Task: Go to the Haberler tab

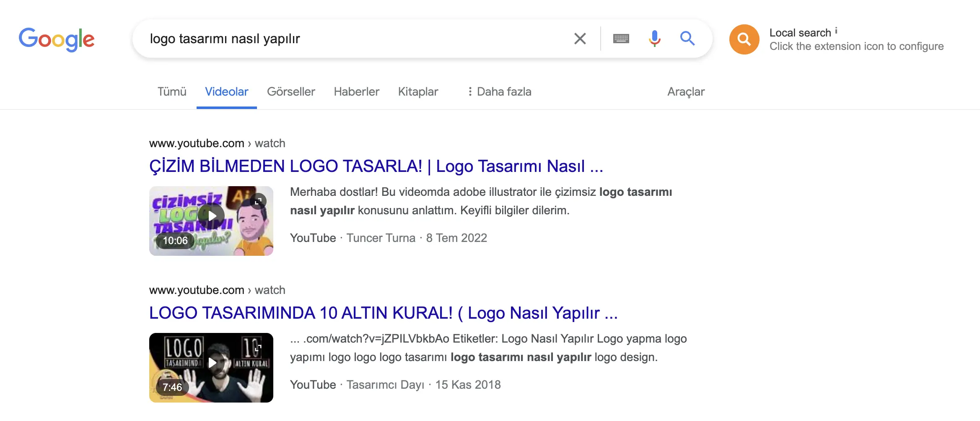Action: [x=356, y=91]
